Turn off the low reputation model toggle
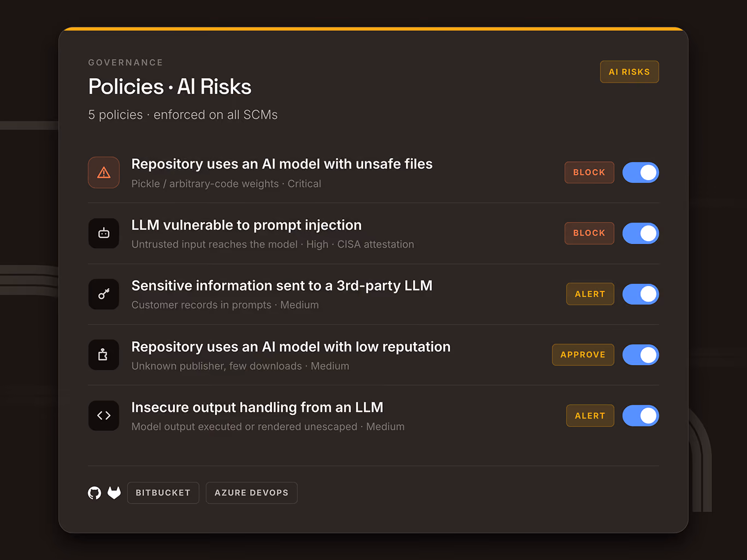 pyautogui.click(x=641, y=355)
